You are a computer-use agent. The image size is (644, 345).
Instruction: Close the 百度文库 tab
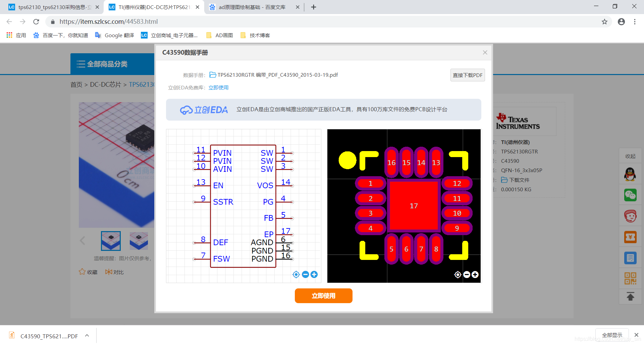click(x=298, y=7)
